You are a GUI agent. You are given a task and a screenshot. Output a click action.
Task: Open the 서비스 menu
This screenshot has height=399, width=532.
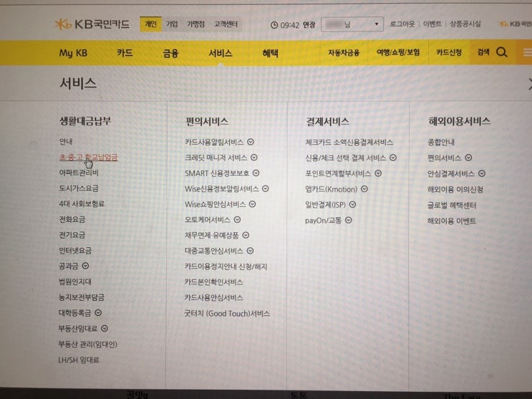(x=221, y=53)
